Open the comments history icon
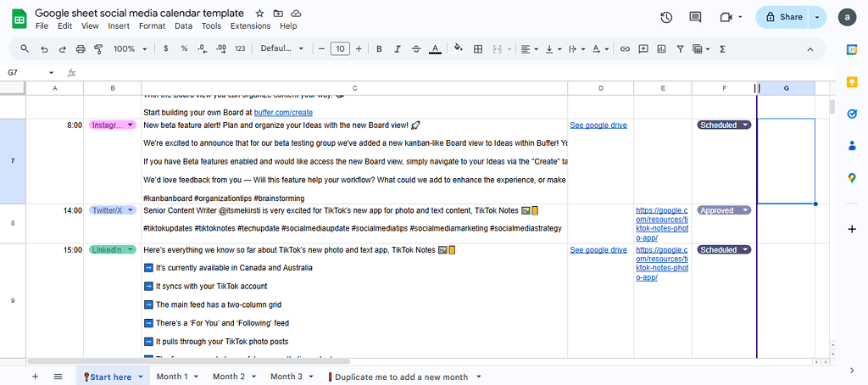Screen dimensions: 868x385 (695, 17)
